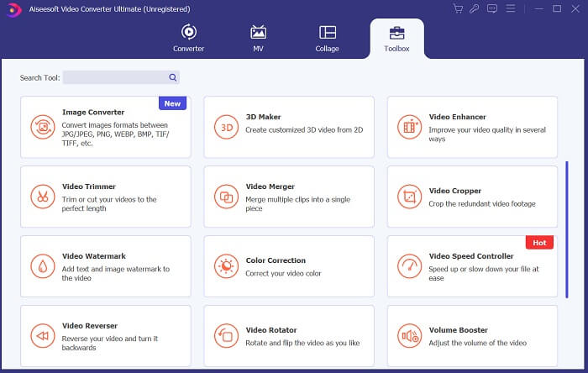This screenshot has width=588, height=373.
Task: Click the Video Merger title
Action: tap(270, 186)
